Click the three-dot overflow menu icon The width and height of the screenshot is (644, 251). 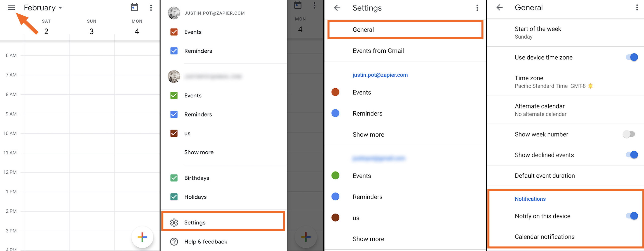coord(151,8)
